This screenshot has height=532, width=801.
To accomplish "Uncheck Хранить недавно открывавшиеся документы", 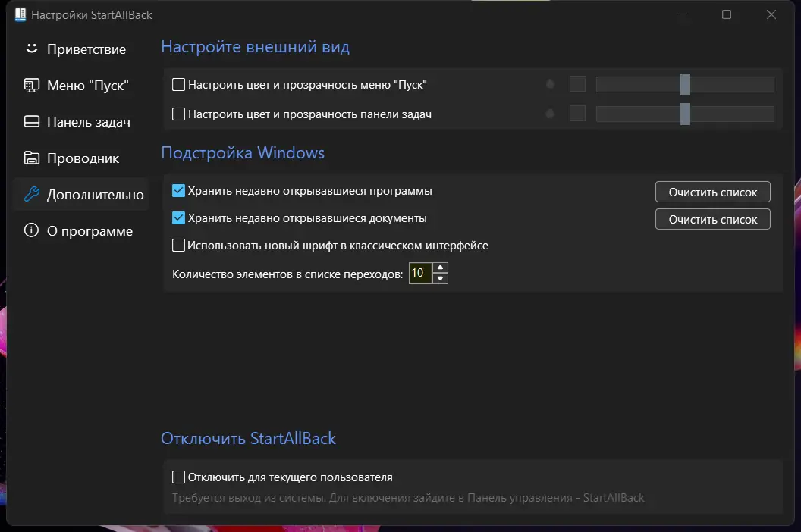I will [179, 218].
